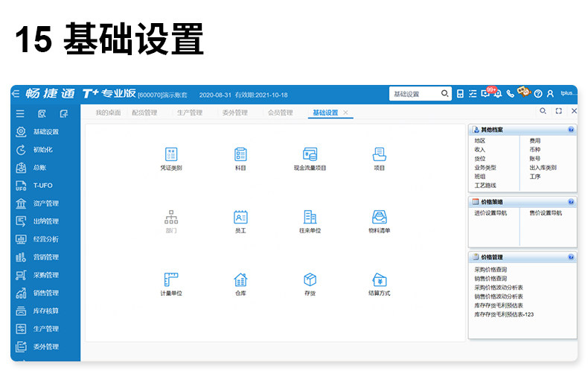Click the 计量单位 unit of measure icon

point(171,279)
